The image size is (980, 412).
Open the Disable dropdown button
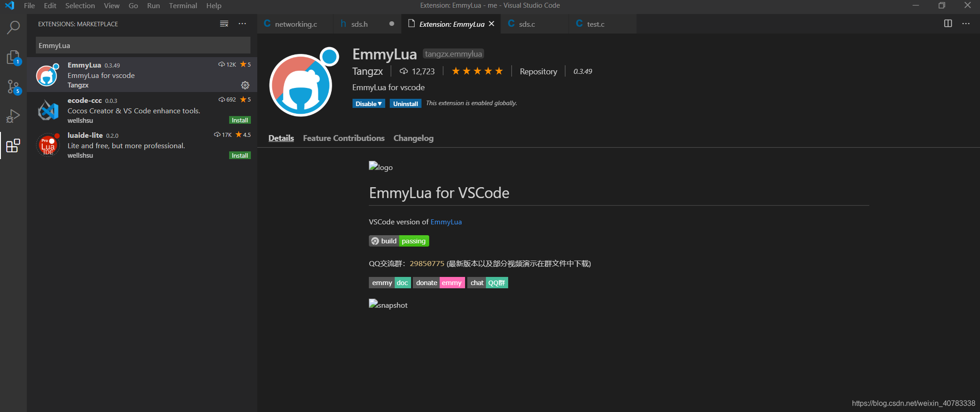(369, 103)
